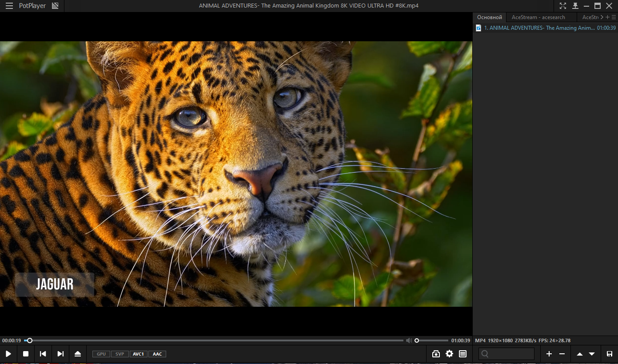Open the screenshot capture camera icon
The image size is (618, 364).
[436, 354]
